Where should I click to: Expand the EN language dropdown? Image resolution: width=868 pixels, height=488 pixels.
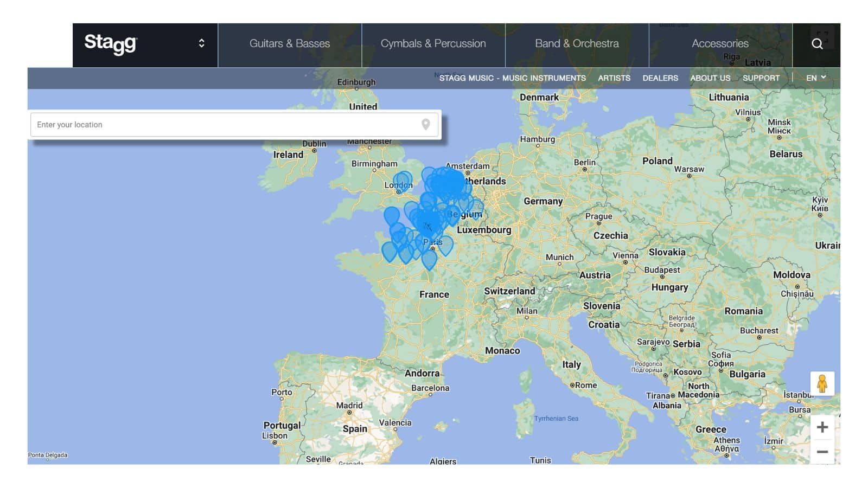coord(816,78)
